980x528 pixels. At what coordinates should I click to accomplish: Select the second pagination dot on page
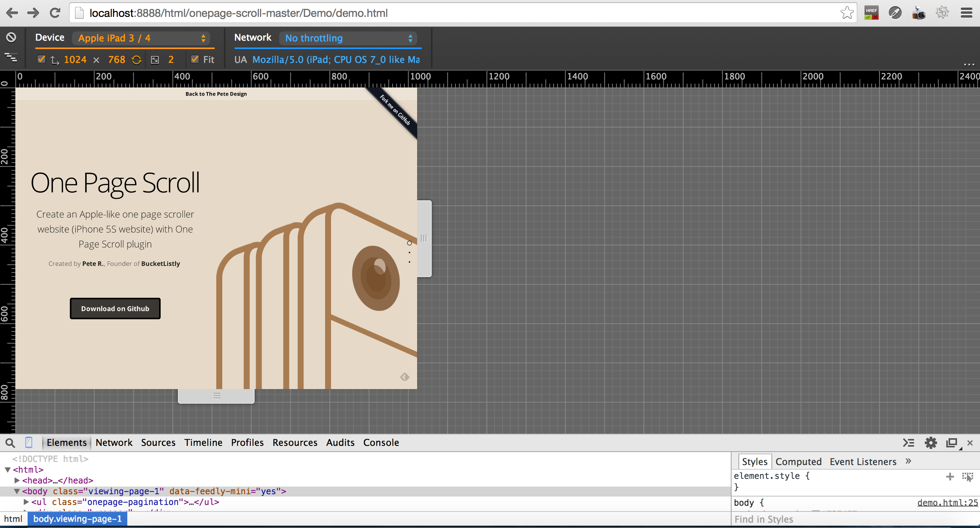(409, 252)
